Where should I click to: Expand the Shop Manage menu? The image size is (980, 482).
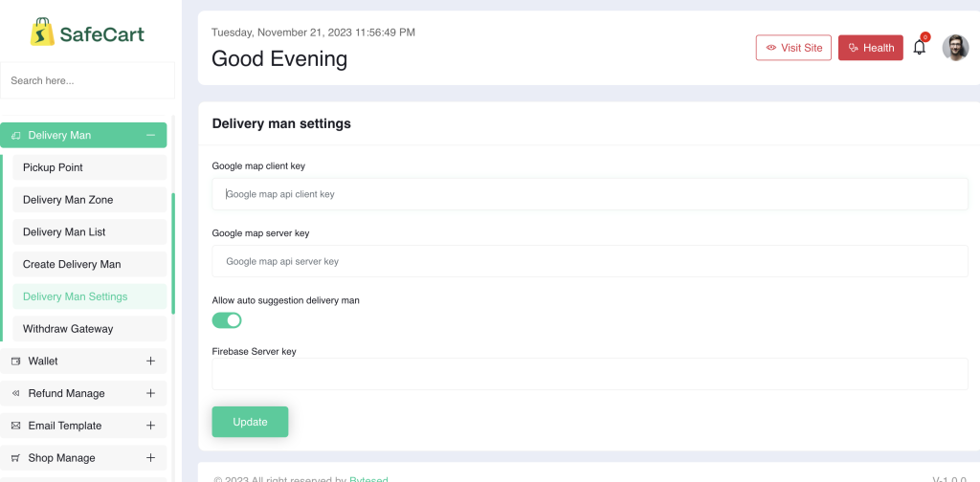150,458
